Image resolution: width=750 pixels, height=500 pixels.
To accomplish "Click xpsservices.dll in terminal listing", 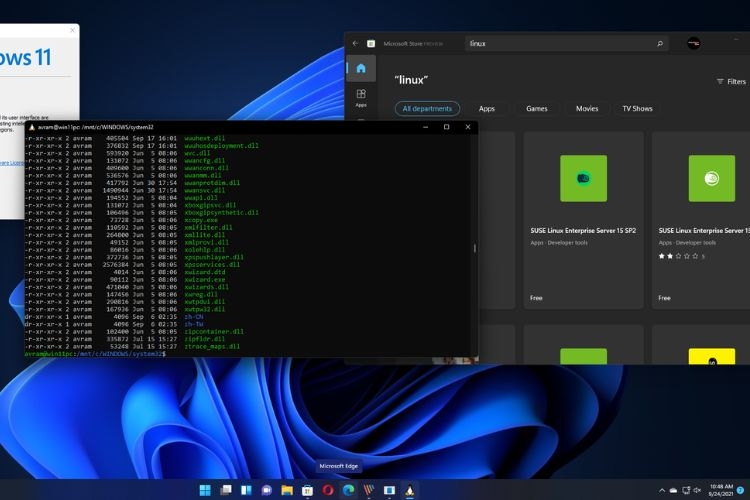I will 212,265.
